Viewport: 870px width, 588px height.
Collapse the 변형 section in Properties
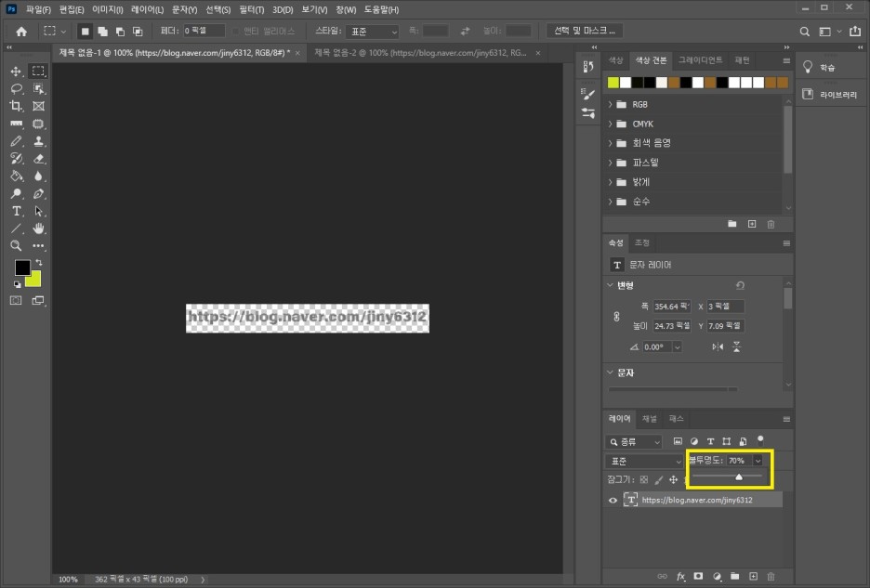coord(611,285)
